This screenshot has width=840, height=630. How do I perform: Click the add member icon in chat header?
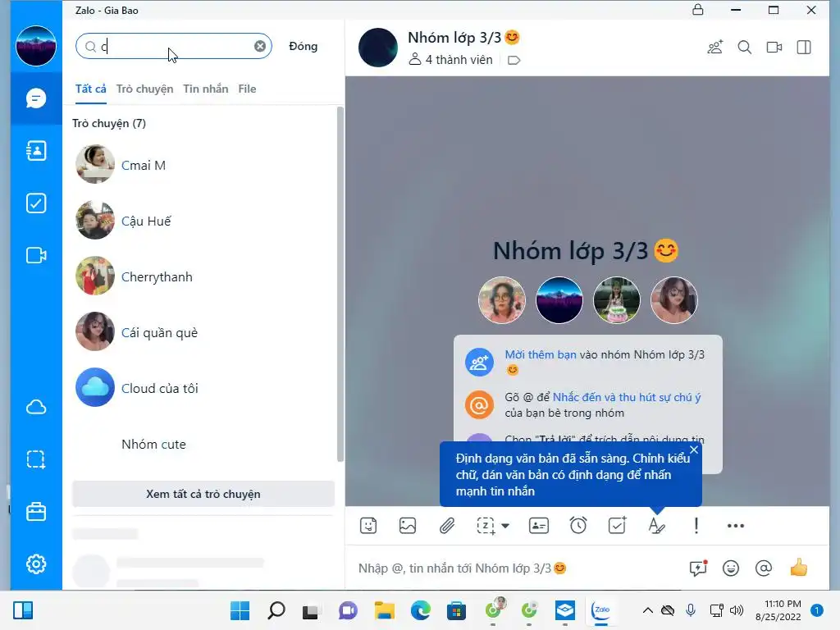pyautogui.click(x=715, y=47)
